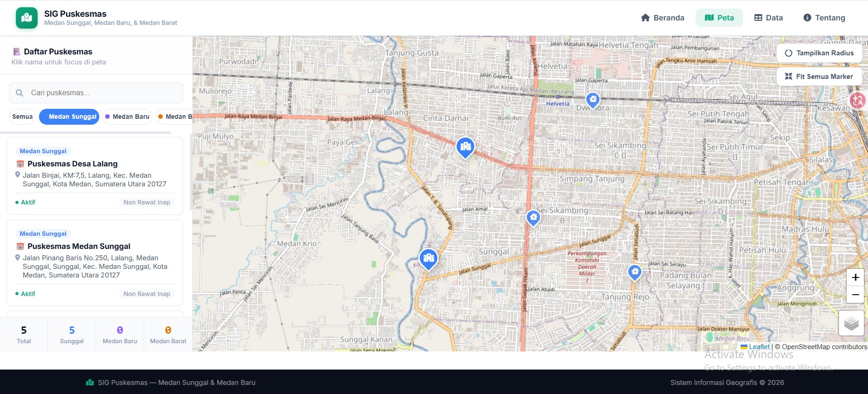Select the Semua filter chip

point(22,117)
